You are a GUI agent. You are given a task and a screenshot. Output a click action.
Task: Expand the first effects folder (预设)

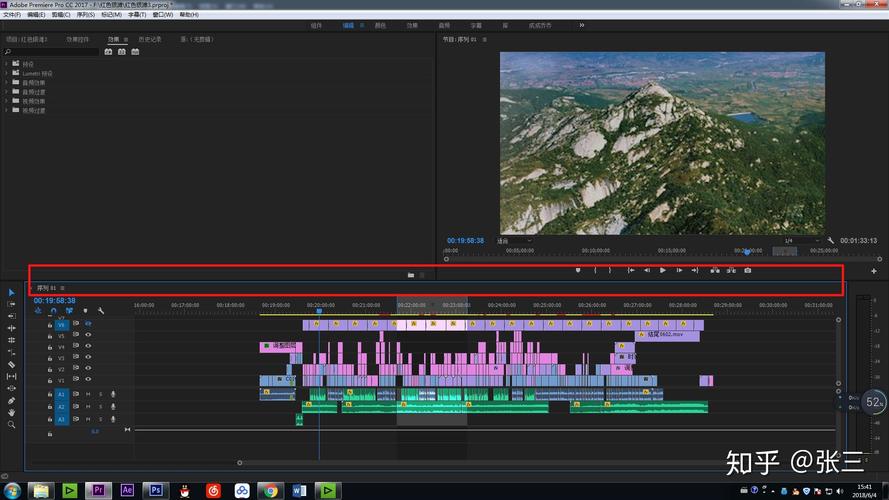click(6, 63)
